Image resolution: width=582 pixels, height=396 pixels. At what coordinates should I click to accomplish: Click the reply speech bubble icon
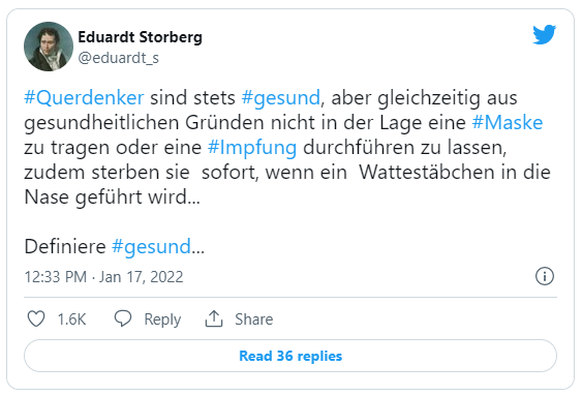point(123,319)
